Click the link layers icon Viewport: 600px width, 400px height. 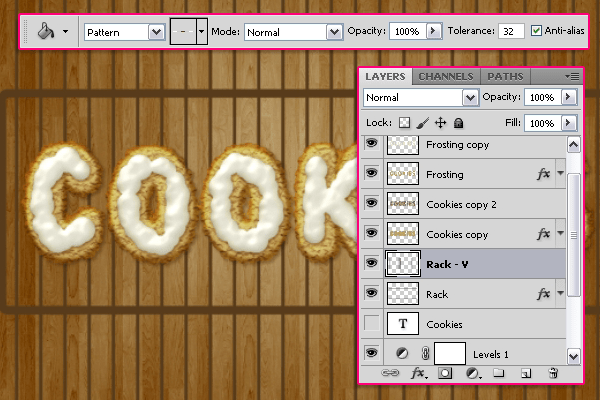pyautogui.click(x=390, y=373)
